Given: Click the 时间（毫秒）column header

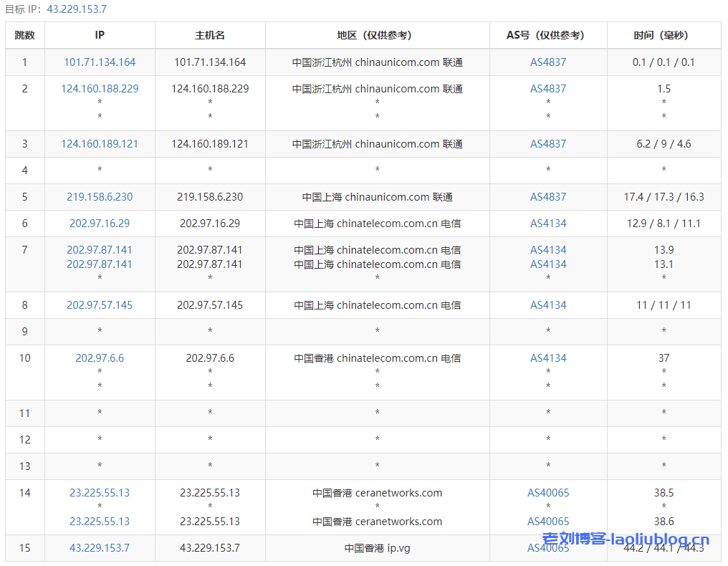Looking at the screenshot, I should (x=664, y=34).
